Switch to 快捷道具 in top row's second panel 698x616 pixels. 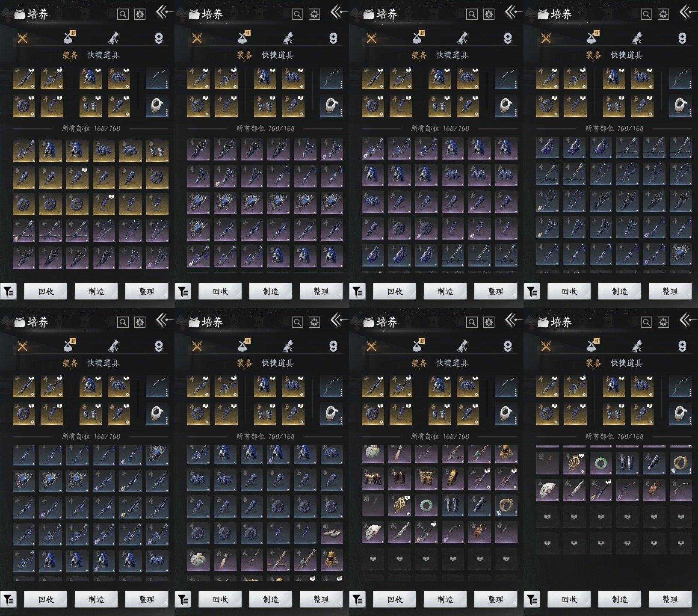278,55
